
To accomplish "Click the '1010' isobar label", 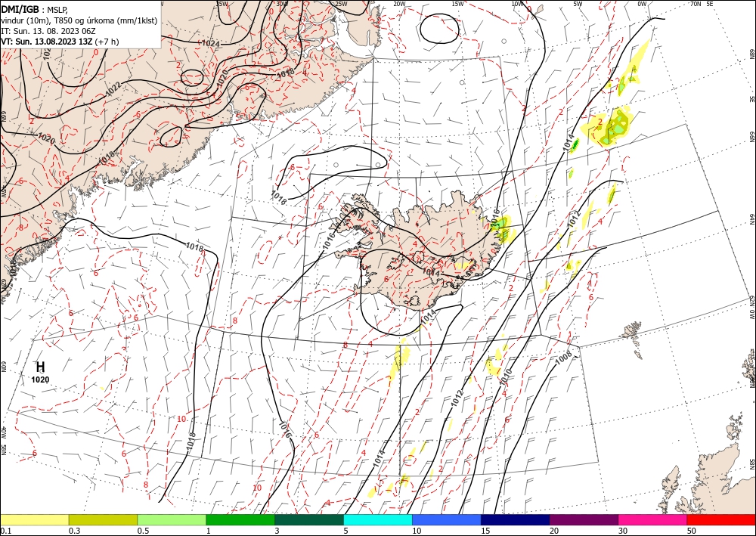I will click(505, 376).
